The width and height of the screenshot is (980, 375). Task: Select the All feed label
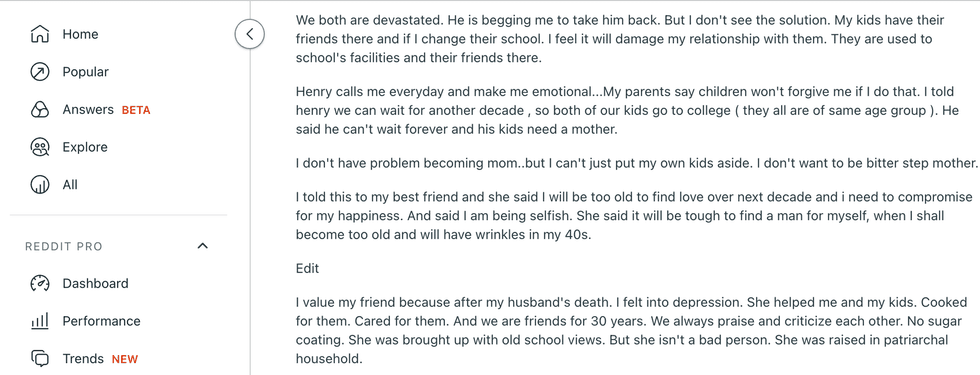tap(70, 185)
